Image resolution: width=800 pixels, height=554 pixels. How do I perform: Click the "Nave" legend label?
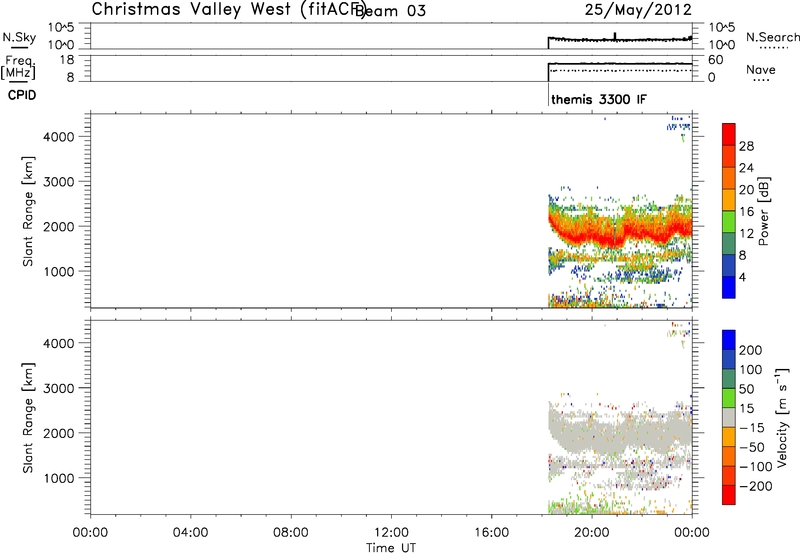point(761,69)
